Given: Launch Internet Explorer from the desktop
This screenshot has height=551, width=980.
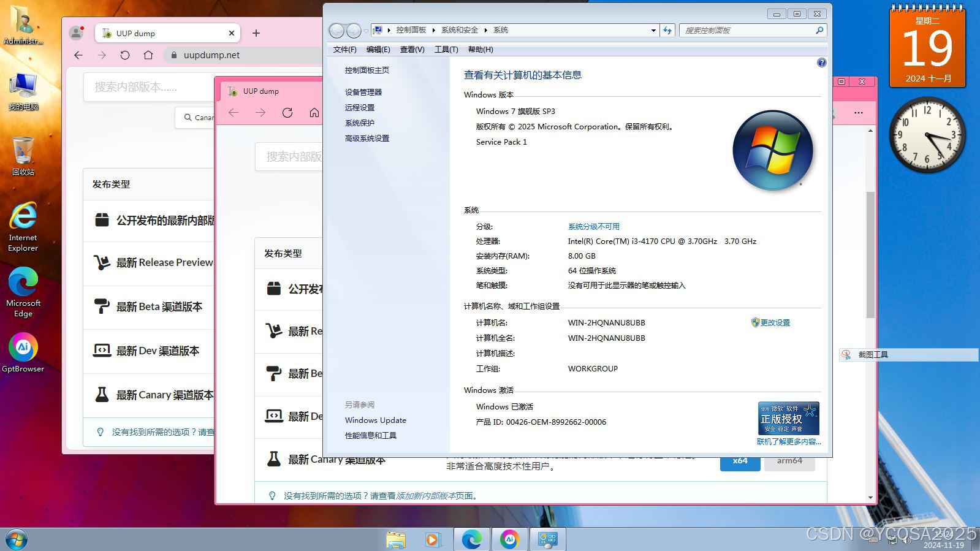Looking at the screenshot, I should (23, 226).
